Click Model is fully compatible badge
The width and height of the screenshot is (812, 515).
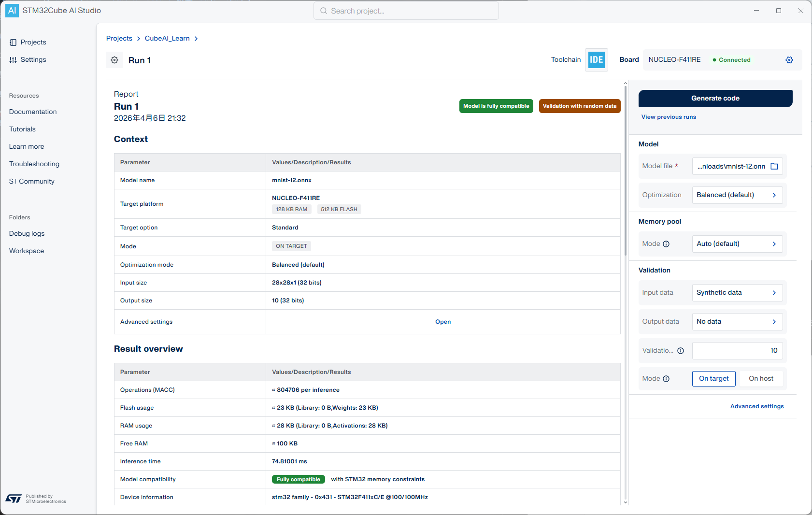496,106
